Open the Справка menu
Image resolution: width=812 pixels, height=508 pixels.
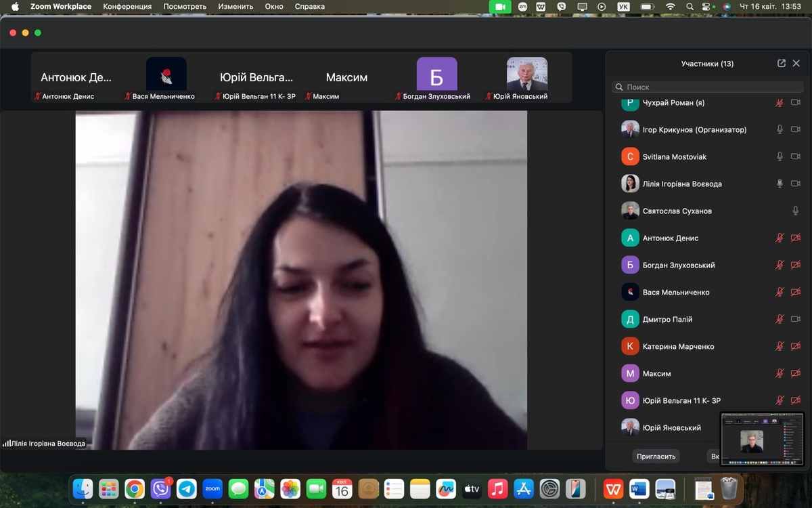pos(310,7)
